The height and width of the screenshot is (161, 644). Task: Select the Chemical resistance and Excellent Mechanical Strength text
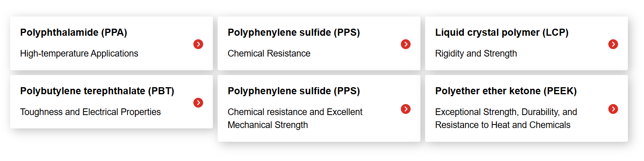(295, 118)
